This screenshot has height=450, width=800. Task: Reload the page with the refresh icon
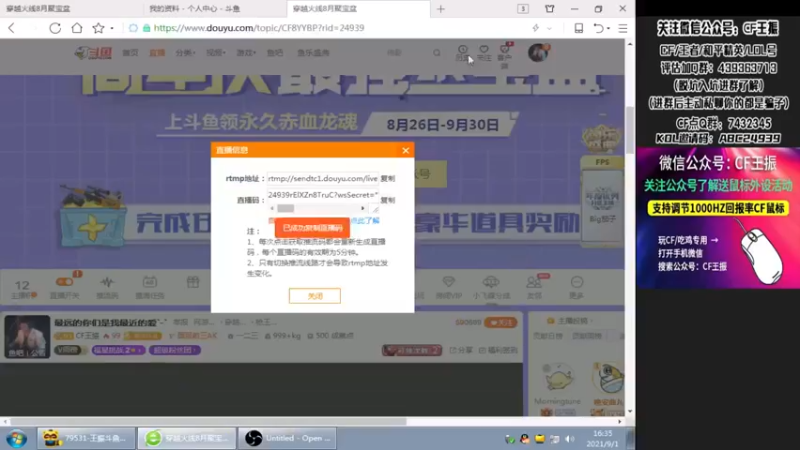point(55,28)
